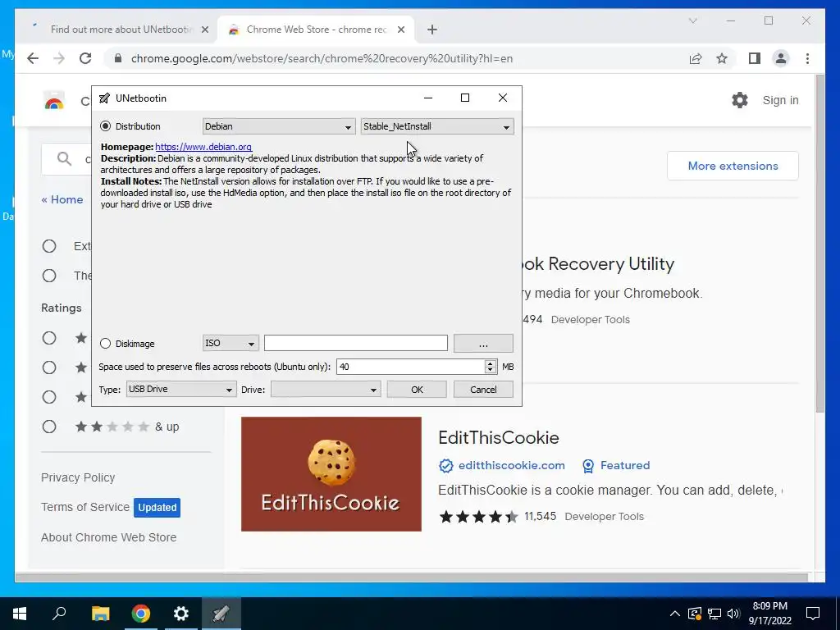Screen dimensions: 840x630
Task: Open the Windows Start menu
Action: coord(20,614)
